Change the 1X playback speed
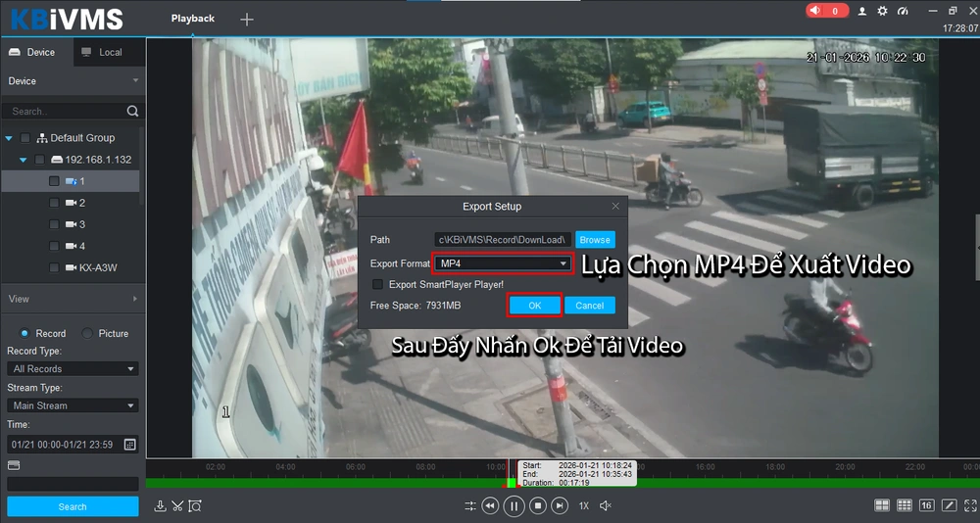980x523 pixels. [583, 505]
